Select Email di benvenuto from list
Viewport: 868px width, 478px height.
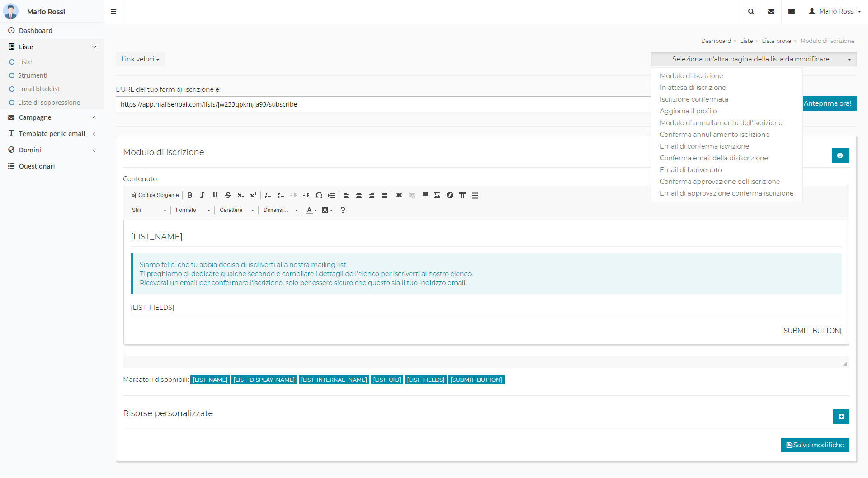(x=691, y=170)
